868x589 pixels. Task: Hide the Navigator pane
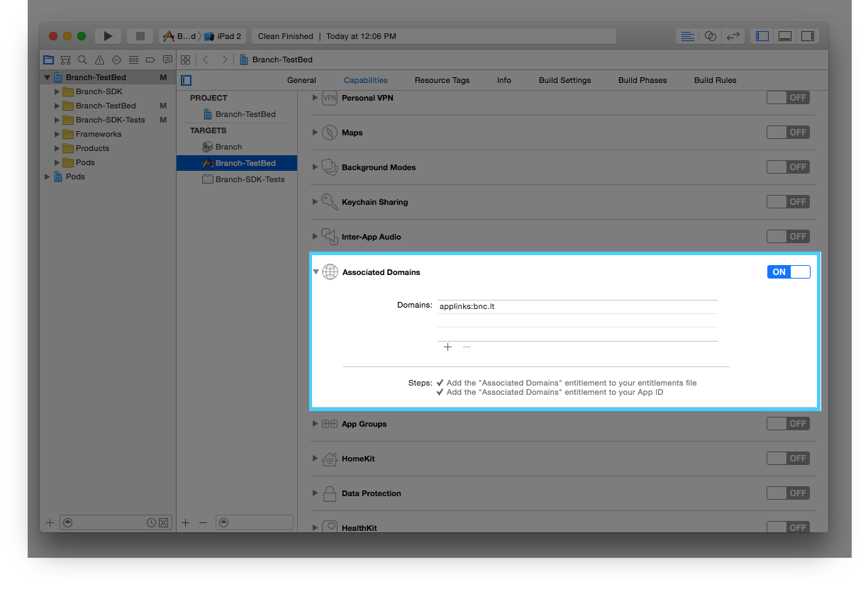(762, 36)
